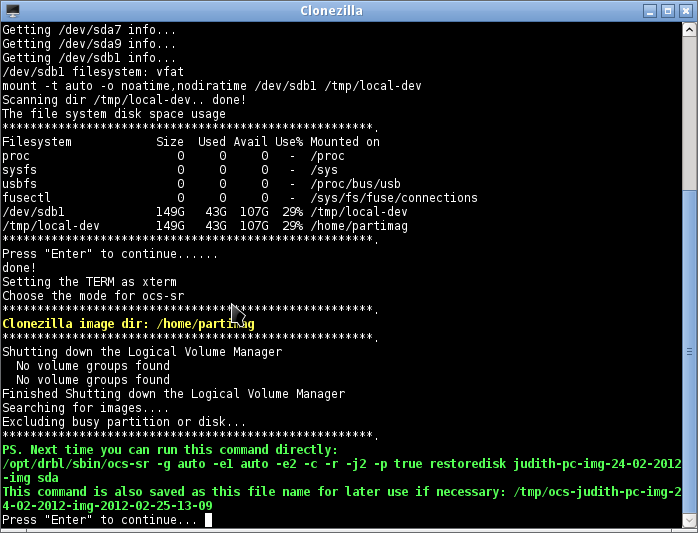Click '/home/partimag' mount point in table
Screen dimensions: 698x533
click(359, 226)
